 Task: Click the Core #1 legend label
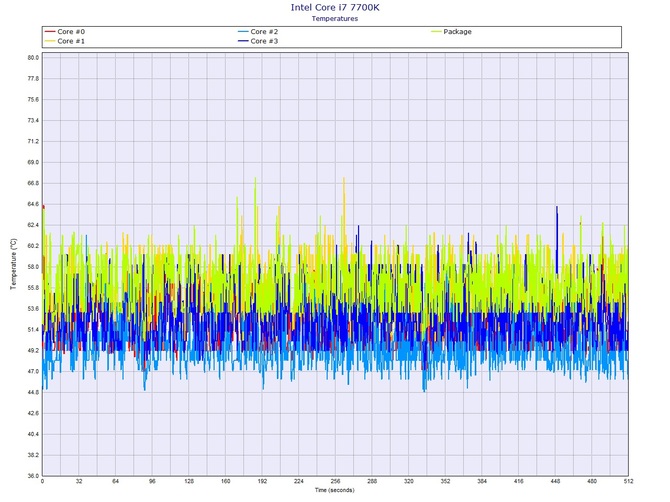click(x=71, y=41)
